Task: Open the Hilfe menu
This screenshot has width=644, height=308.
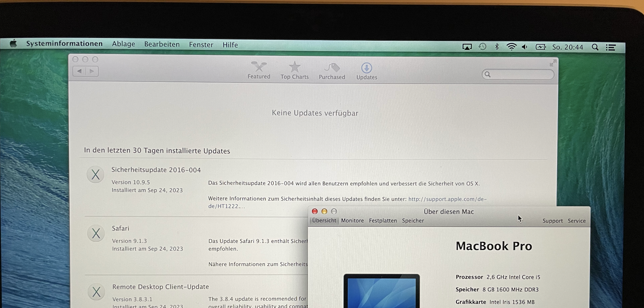Action: tap(230, 45)
